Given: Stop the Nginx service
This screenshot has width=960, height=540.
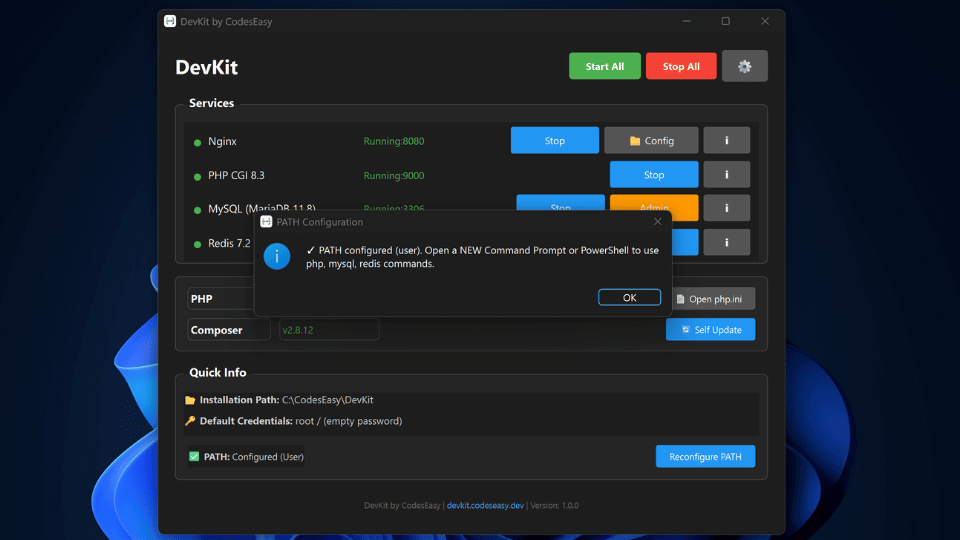Looking at the screenshot, I should tap(555, 140).
